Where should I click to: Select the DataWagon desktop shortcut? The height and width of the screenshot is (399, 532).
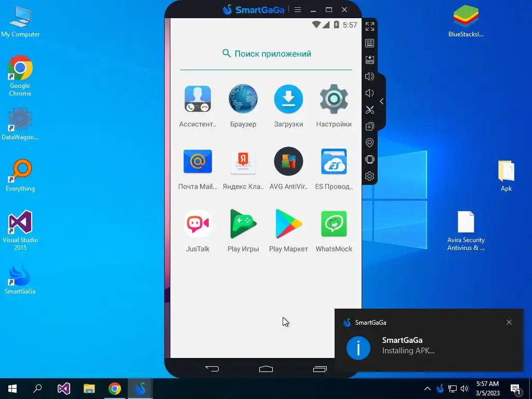pos(20,124)
